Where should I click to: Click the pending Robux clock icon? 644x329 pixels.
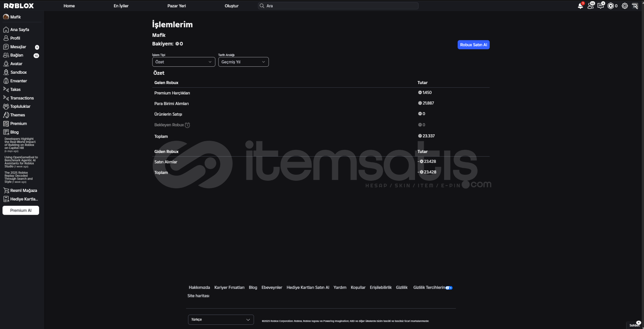pyautogui.click(x=187, y=125)
